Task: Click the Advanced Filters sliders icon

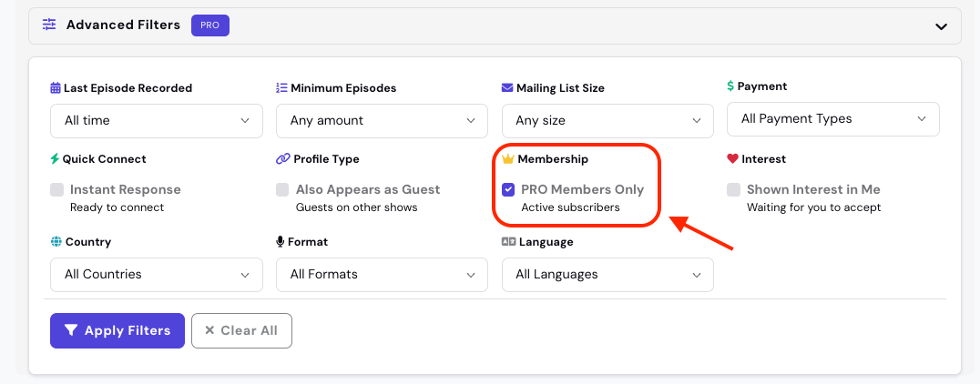Action: [x=49, y=25]
